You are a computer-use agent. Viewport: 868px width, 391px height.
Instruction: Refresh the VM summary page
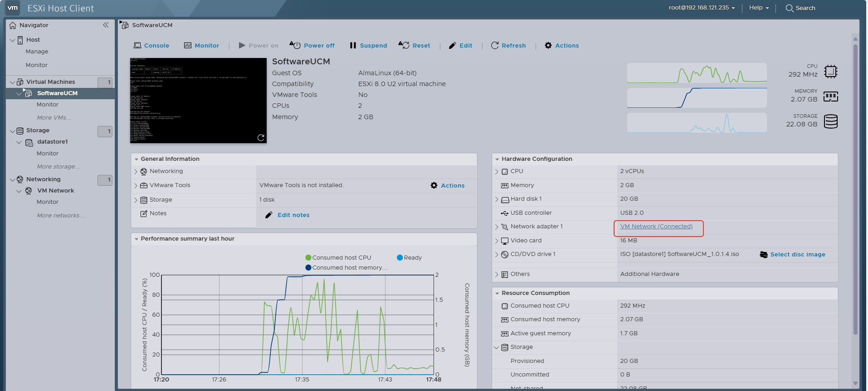(x=508, y=45)
